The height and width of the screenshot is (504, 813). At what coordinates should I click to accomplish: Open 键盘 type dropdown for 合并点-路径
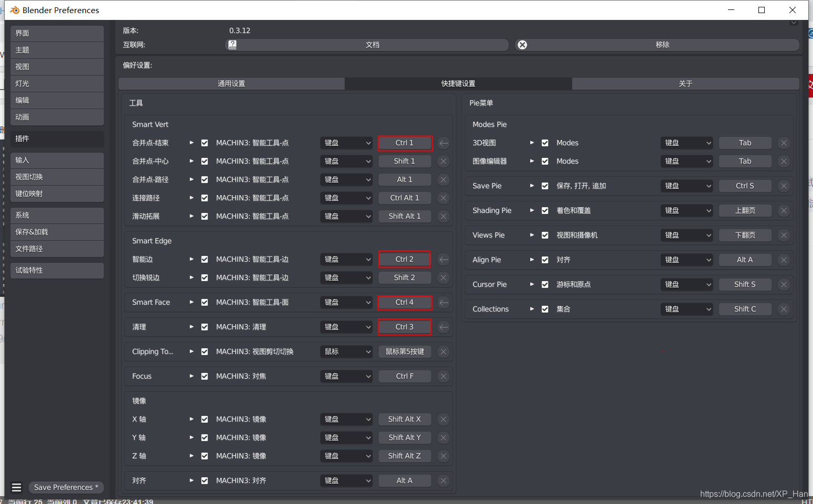point(347,179)
